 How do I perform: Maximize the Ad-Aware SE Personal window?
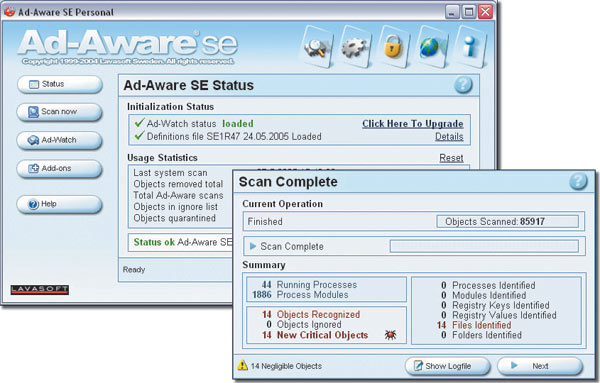pos(469,12)
